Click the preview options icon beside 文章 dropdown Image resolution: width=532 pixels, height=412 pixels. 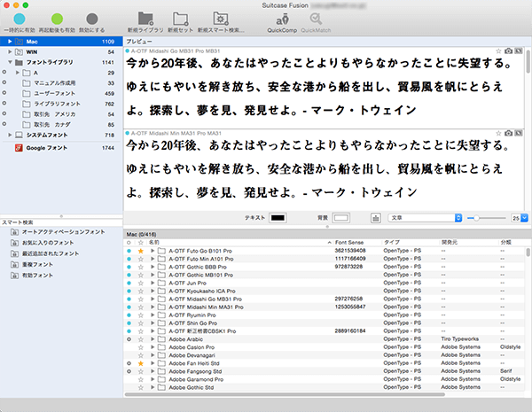coord(376,218)
